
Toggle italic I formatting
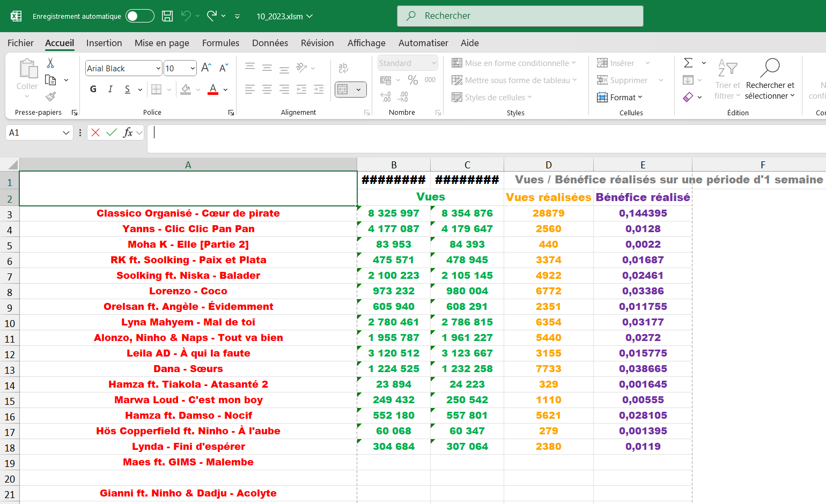click(x=110, y=89)
